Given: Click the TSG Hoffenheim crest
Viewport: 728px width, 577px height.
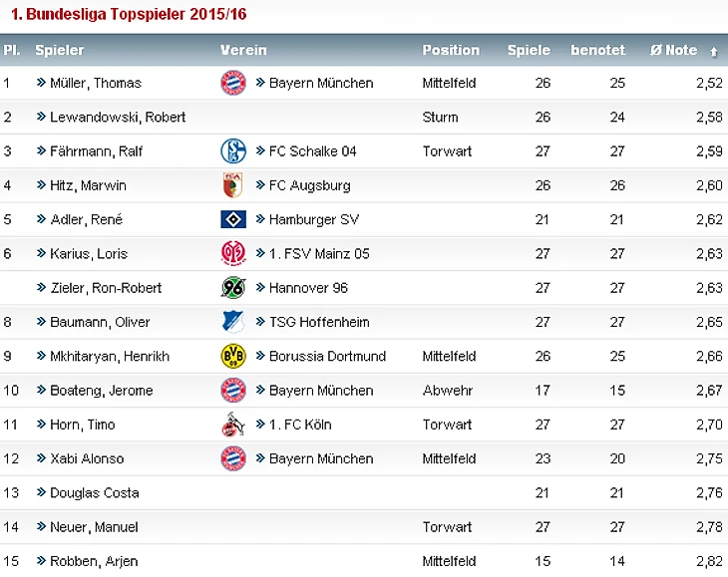Looking at the screenshot, I should [233, 322].
